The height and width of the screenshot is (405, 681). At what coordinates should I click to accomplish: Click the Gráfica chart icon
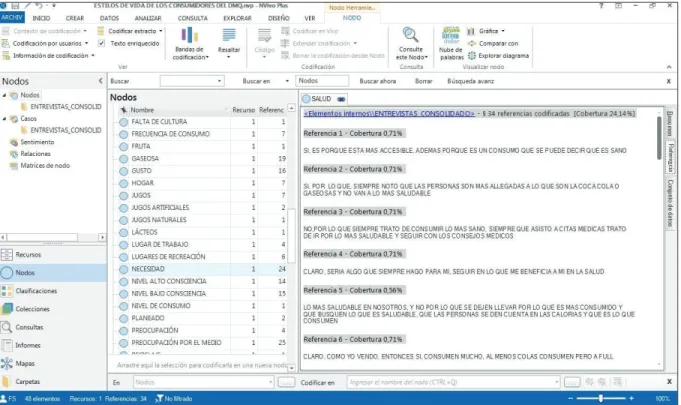coord(471,31)
